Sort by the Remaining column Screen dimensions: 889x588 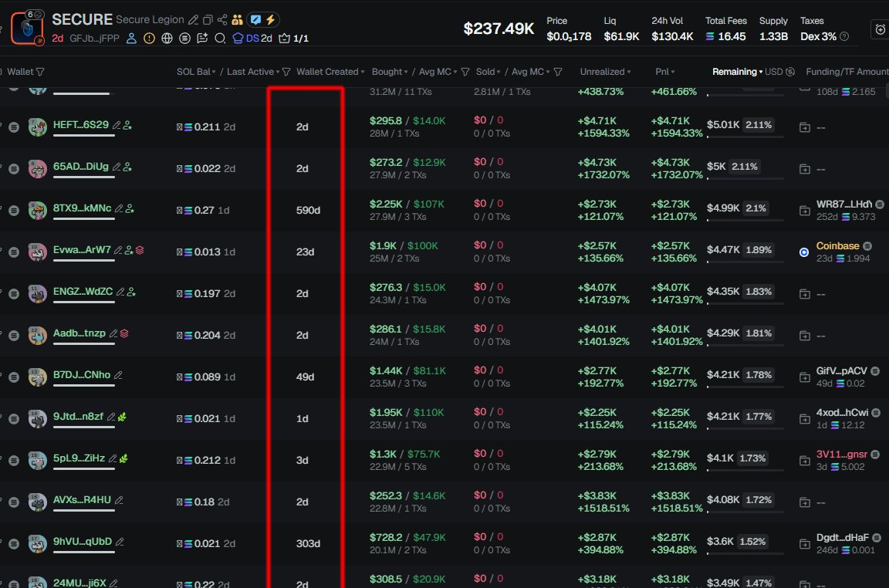point(737,72)
